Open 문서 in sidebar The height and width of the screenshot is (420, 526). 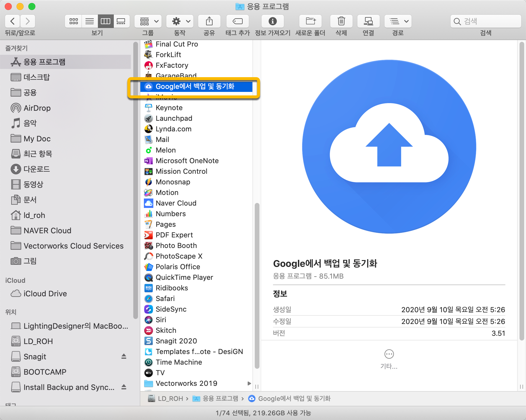(65, 200)
